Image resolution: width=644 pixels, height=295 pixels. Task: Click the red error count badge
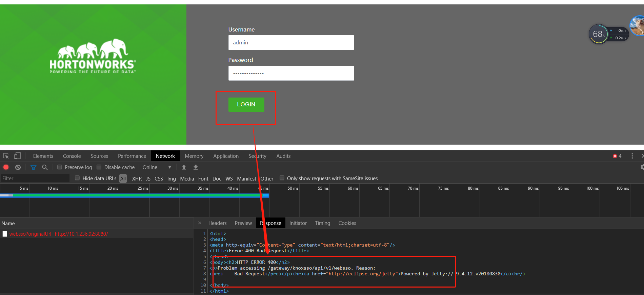[x=617, y=156]
